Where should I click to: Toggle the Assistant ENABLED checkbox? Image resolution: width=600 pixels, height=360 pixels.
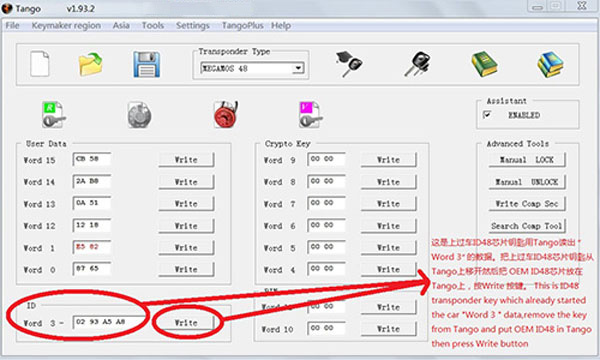point(487,115)
